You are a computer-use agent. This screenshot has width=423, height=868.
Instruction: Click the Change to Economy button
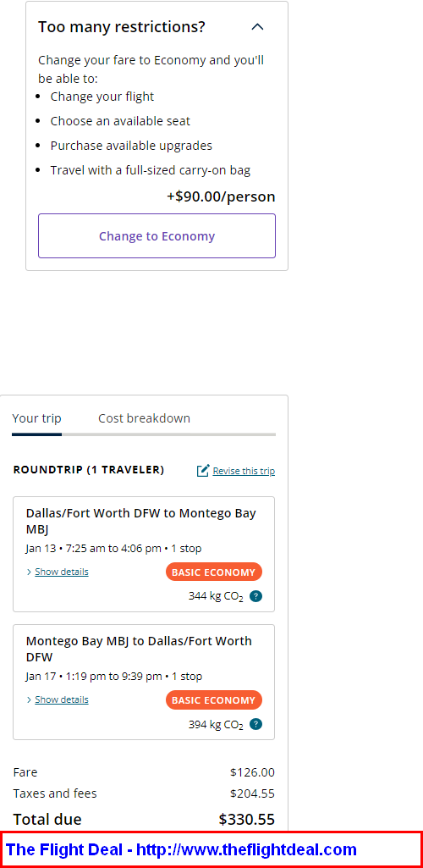pos(157,235)
